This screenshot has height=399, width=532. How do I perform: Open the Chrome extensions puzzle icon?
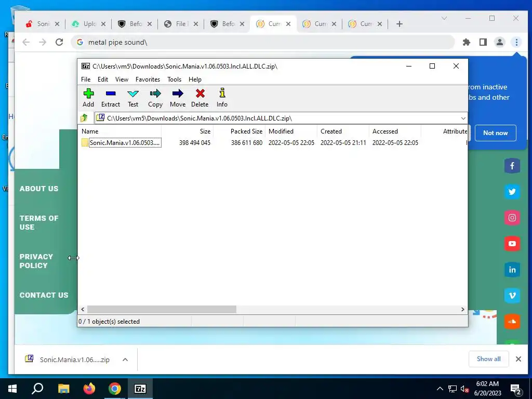pyautogui.click(x=467, y=42)
